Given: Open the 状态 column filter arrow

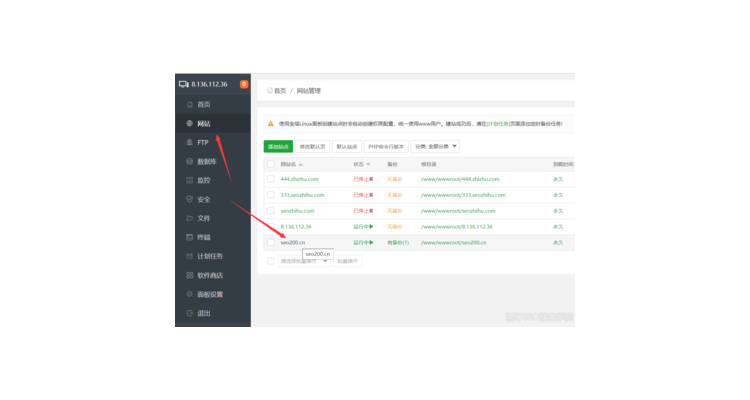Looking at the screenshot, I should [x=368, y=165].
